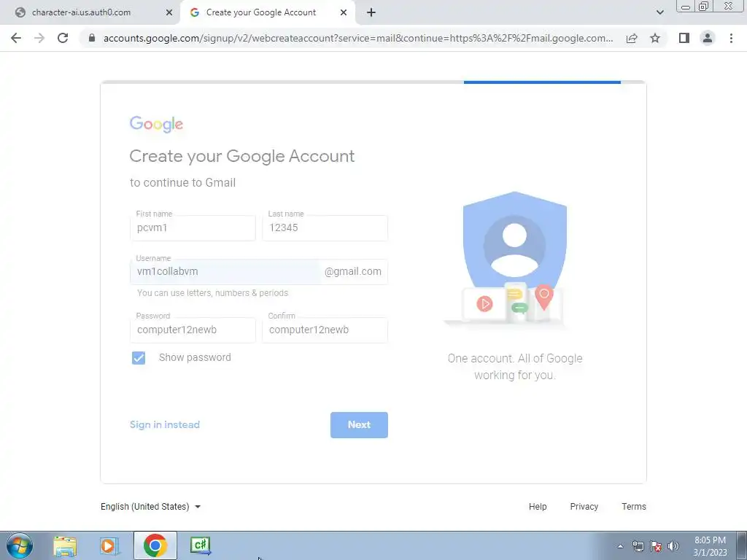Click the volume speaker tray icon
747x560 pixels.
673,546
